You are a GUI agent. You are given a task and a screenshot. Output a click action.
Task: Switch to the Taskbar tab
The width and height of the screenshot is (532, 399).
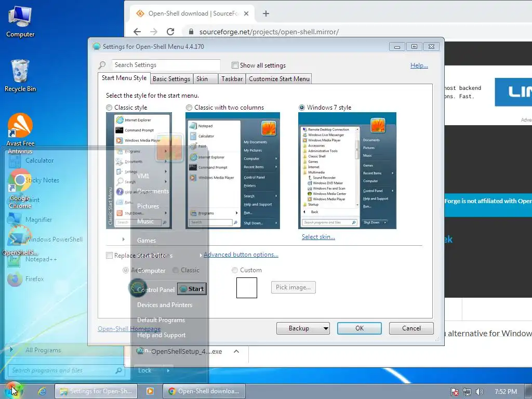point(232,79)
